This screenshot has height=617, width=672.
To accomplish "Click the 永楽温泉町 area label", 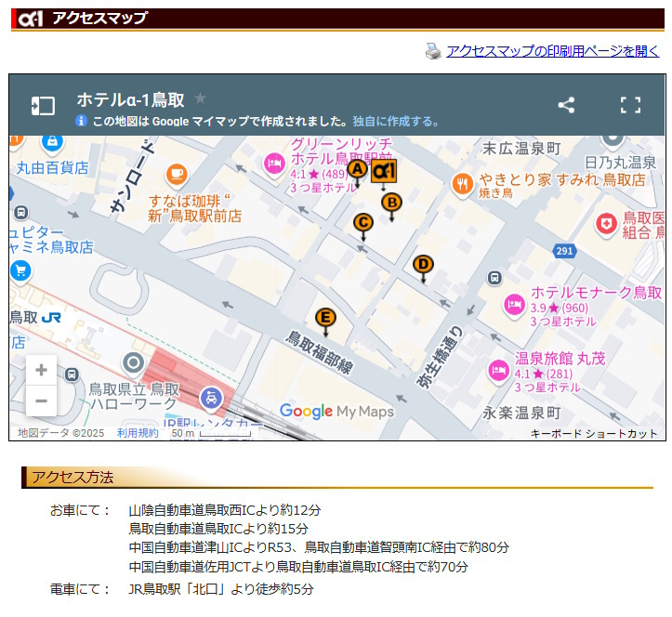I will 521,414.
